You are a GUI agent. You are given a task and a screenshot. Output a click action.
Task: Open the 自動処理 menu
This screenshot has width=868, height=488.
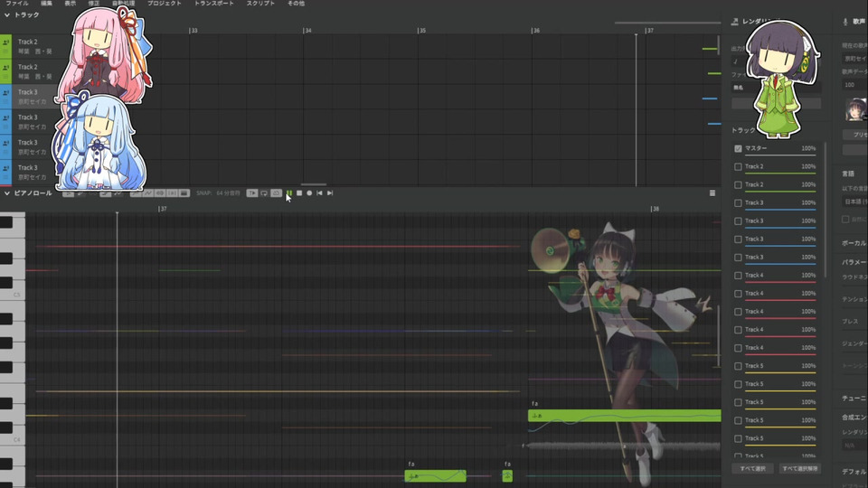(124, 4)
